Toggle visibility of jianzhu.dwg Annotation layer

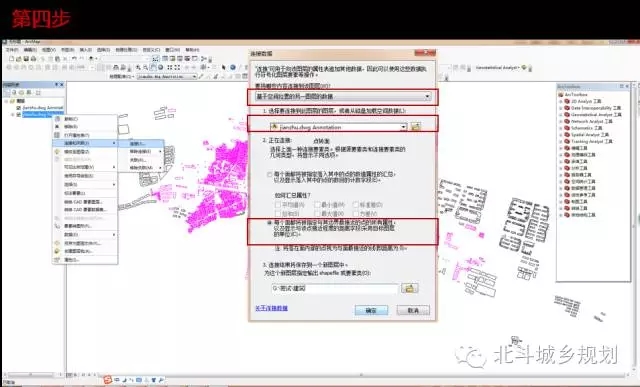(18, 108)
